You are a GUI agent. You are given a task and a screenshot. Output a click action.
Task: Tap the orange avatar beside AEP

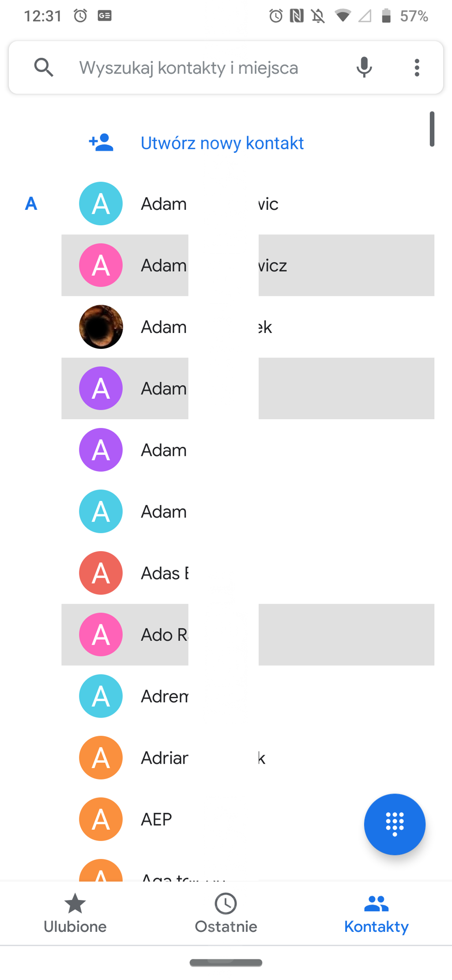[x=101, y=819]
